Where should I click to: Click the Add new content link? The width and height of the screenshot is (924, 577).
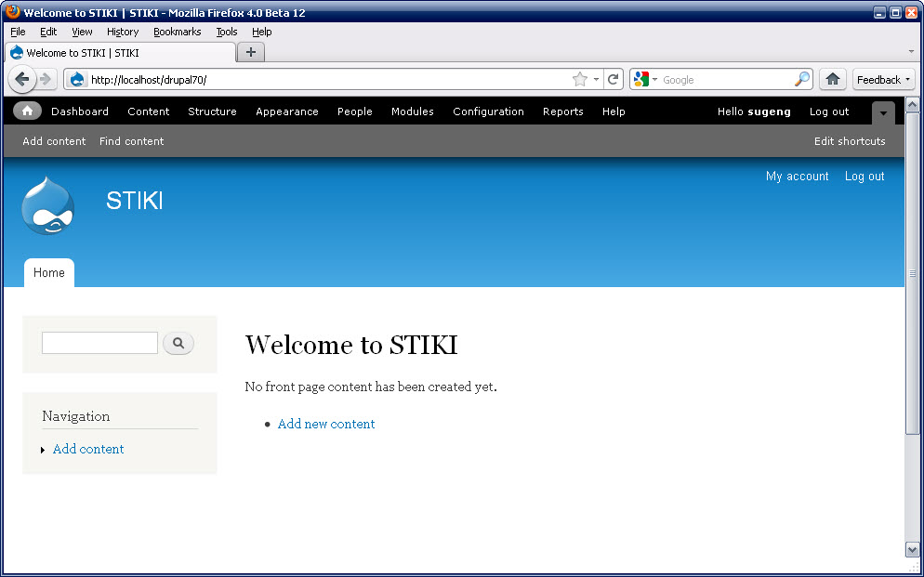326,424
